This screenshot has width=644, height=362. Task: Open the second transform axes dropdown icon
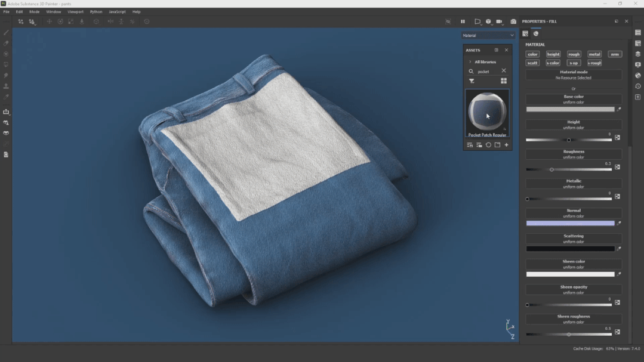coord(32,21)
